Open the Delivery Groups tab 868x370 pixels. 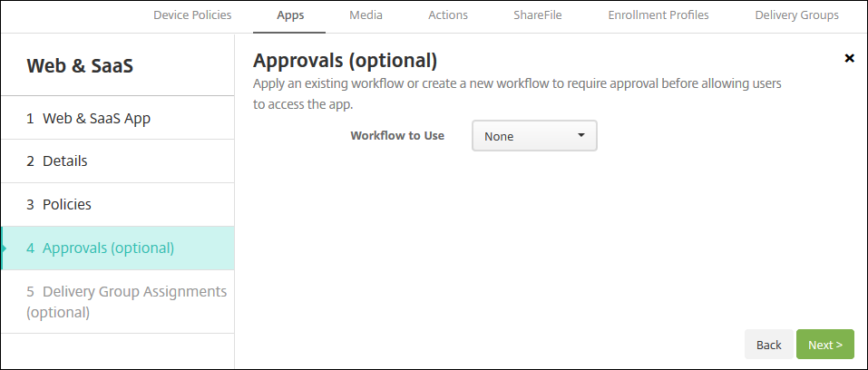[x=796, y=15]
